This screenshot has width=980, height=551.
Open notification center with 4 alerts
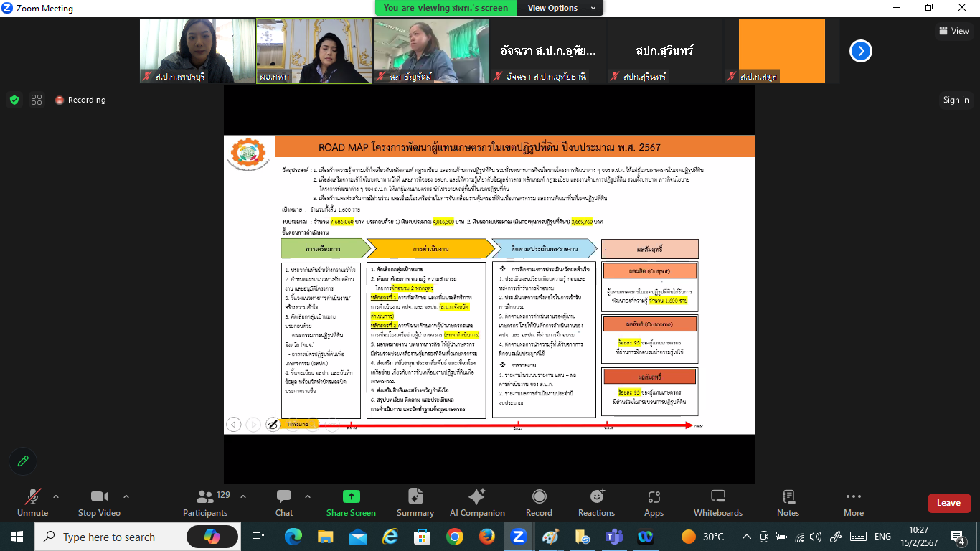(x=958, y=537)
